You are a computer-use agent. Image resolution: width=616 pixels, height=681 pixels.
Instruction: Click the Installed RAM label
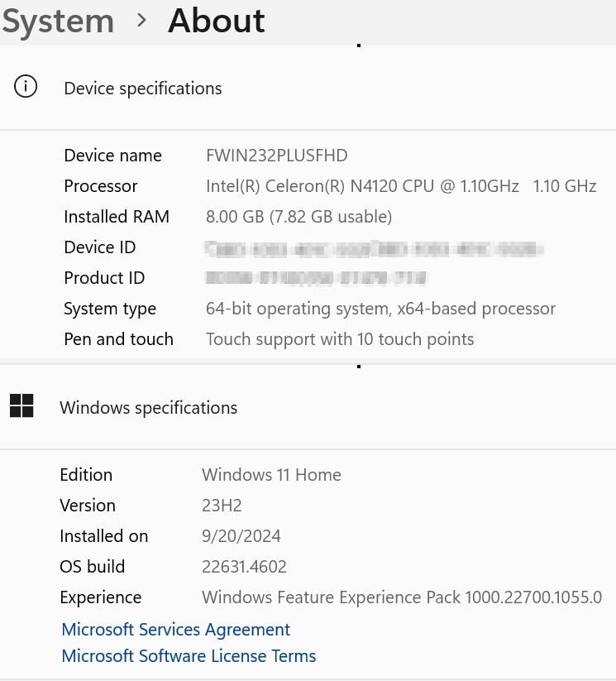click(x=117, y=216)
